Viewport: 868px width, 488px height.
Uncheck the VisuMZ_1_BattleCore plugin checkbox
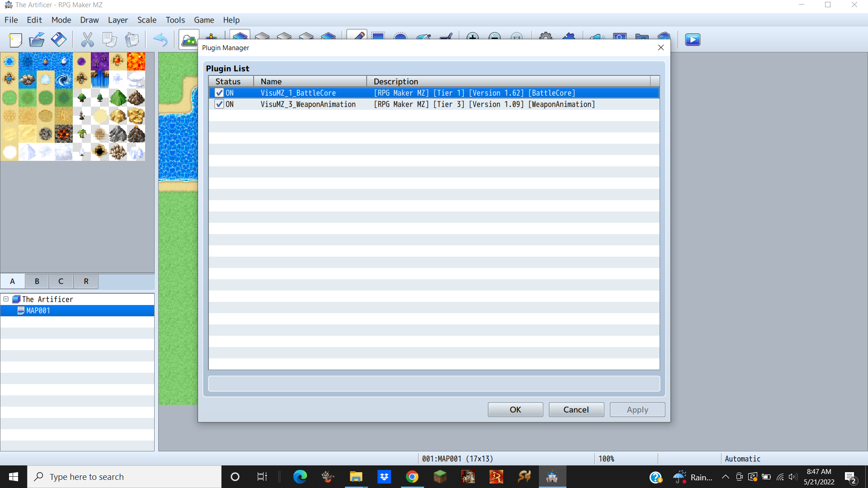point(220,93)
